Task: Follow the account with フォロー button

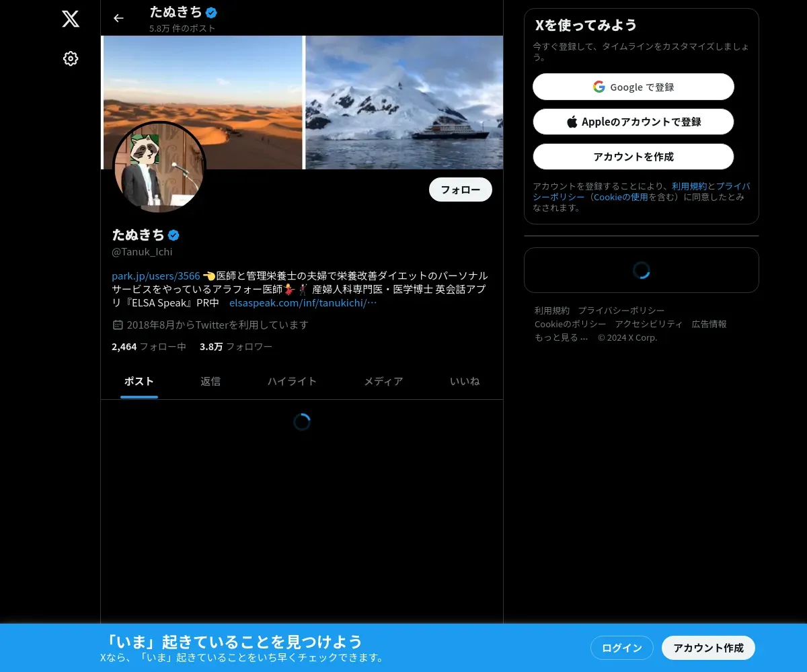Action: pos(461,190)
